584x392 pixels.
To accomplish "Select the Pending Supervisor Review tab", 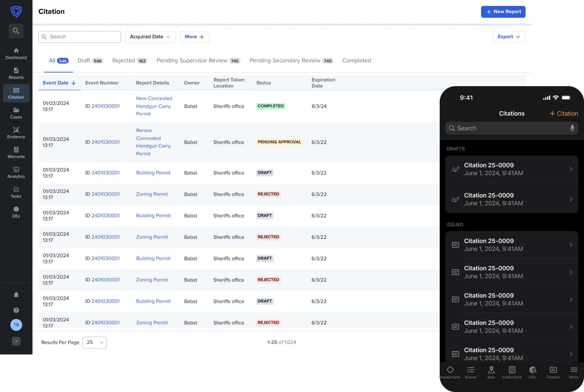I will pos(198,61).
